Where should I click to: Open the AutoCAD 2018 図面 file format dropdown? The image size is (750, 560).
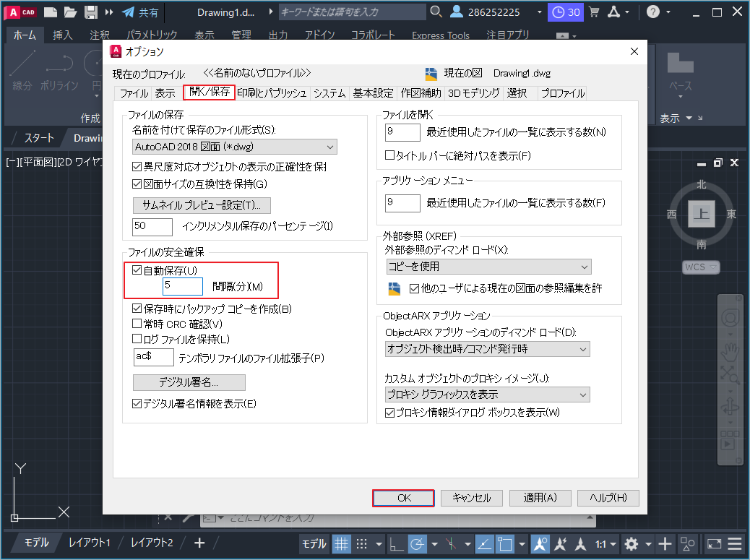[x=235, y=147]
